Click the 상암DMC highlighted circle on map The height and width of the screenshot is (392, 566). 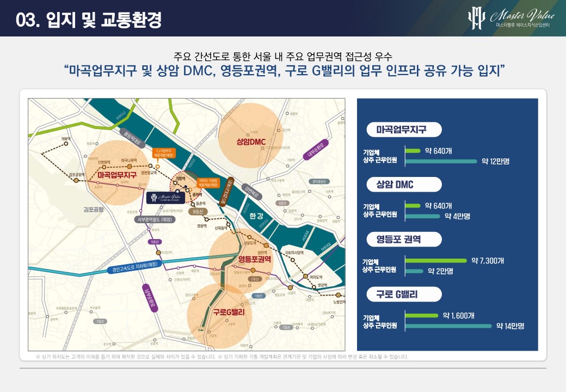(x=250, y=142)
